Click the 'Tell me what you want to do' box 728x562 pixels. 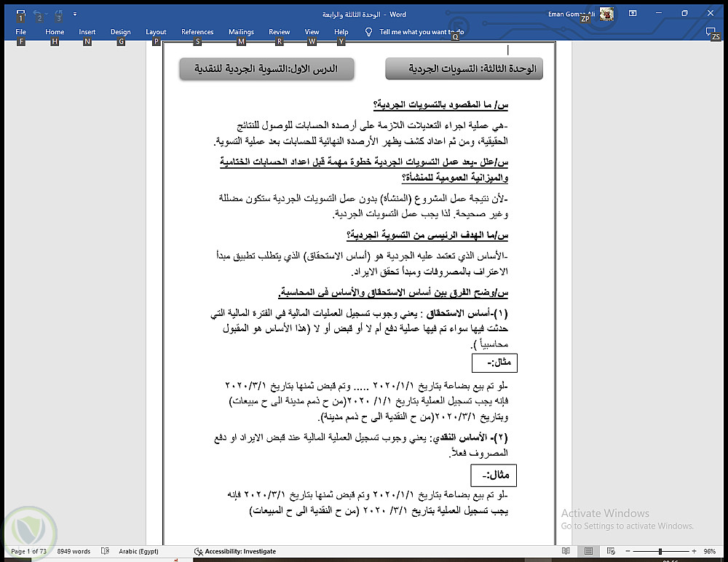421,31
